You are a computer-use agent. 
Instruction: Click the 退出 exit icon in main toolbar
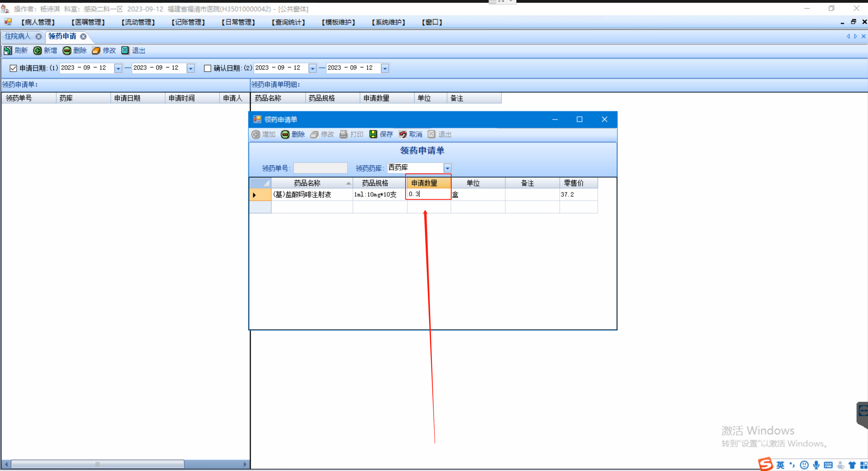[x=125, y=51]
